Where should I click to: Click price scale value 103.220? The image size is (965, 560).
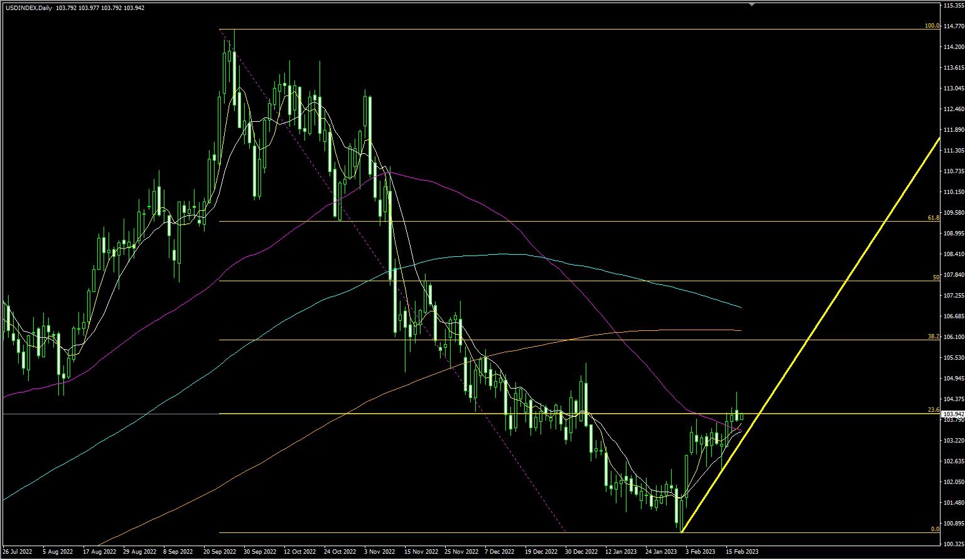[954, 441]
